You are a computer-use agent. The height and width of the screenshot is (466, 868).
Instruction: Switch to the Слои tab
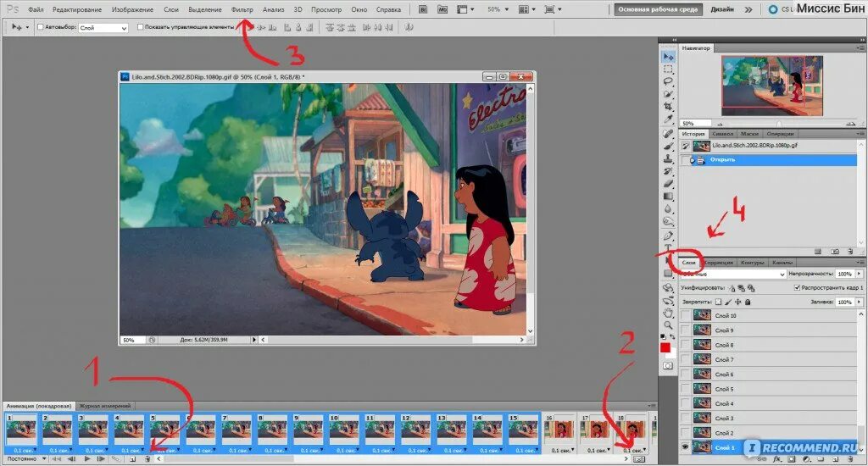tap(689, 263)
